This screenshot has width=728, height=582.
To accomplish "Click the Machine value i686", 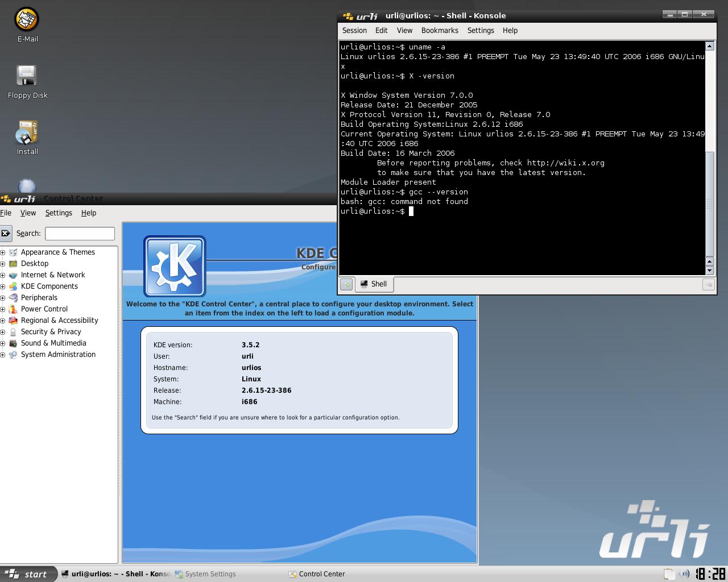I will coord(250,402).
